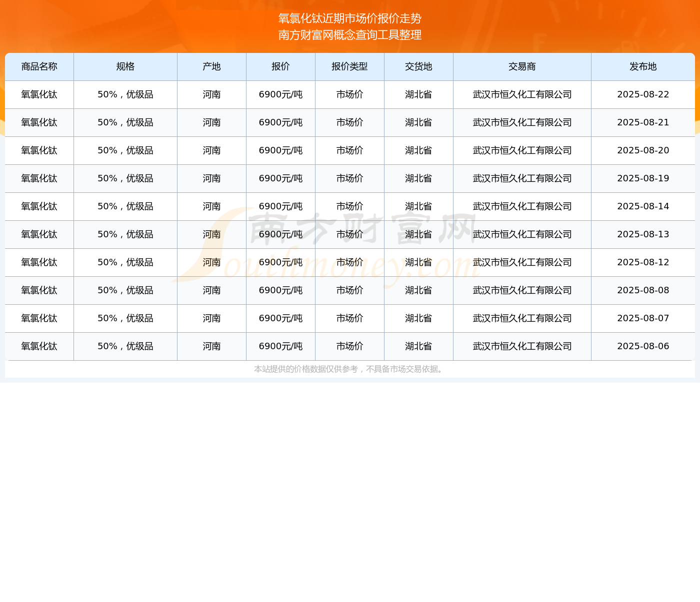The image size is (700, 602).
Task: Click 河南 in the 2025-08-19 row
Action: click(x=211, y=178)
